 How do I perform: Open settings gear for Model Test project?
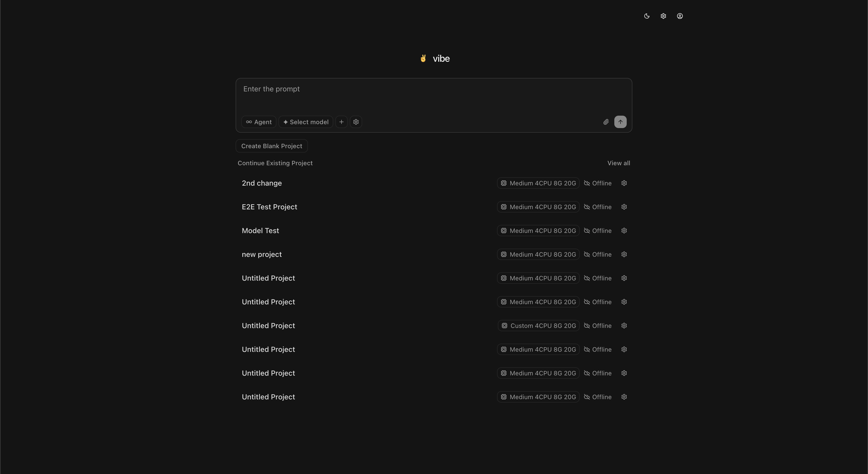tap(624, 231)
